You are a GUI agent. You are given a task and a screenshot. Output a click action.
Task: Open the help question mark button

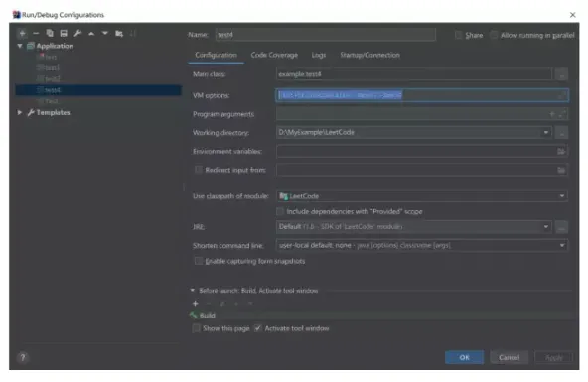point(23,357)
